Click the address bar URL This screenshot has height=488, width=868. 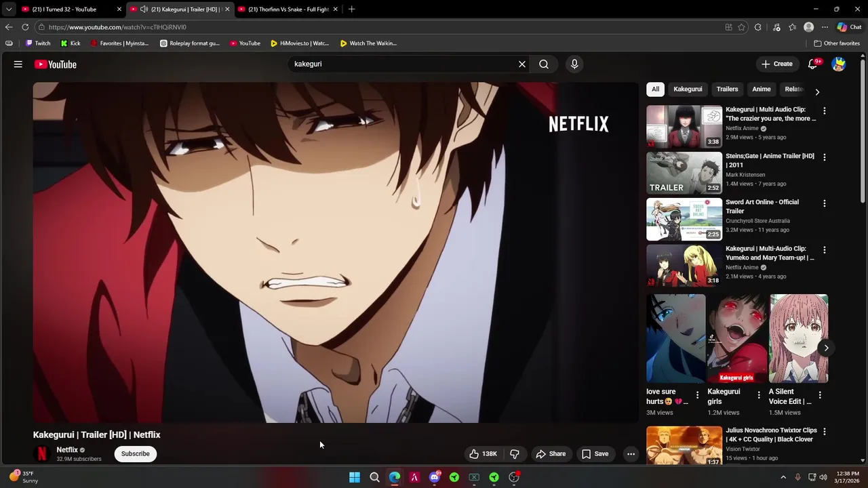[x=117, y=27]
